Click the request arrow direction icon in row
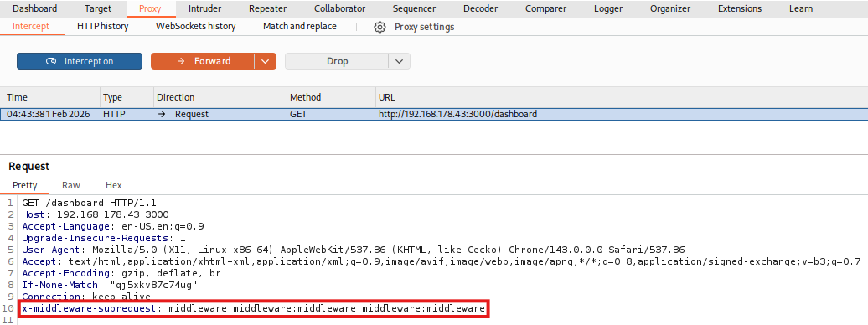Image resolution: width=868 pixels, height=325 pixels. tap(163, 114)
